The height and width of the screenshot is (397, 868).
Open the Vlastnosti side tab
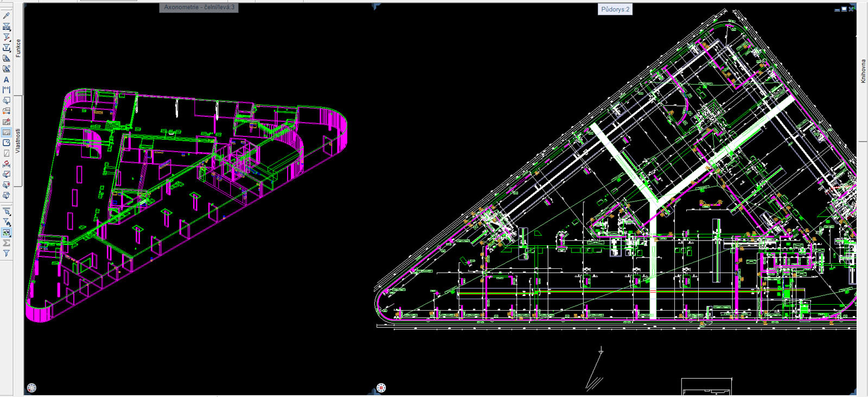18,141
